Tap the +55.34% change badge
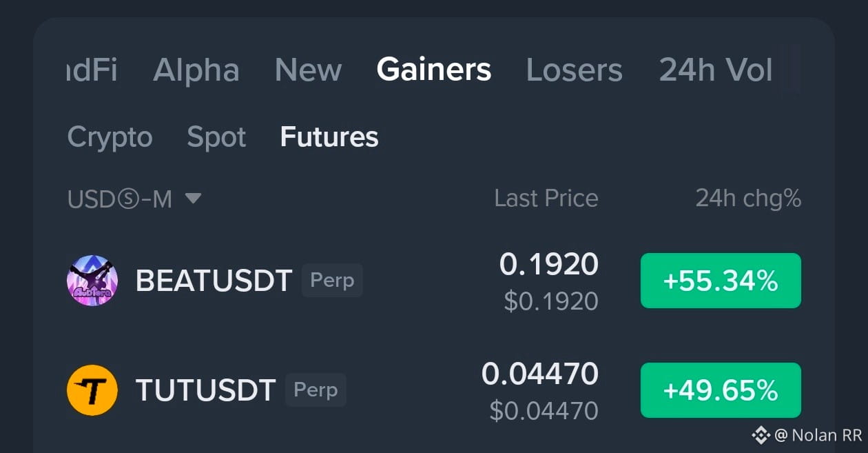 tap(721, 281)
